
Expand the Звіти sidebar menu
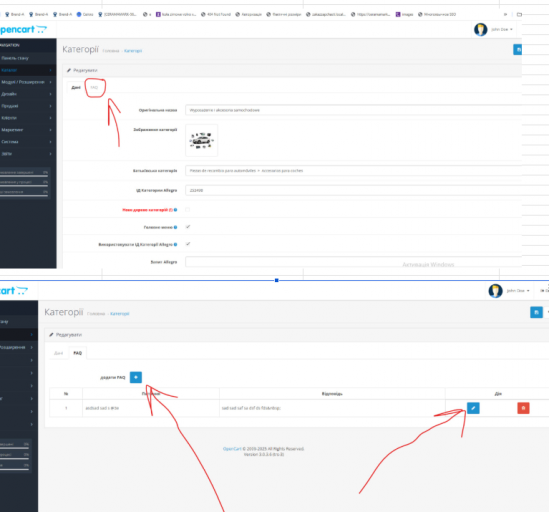(x=28, y=153)
